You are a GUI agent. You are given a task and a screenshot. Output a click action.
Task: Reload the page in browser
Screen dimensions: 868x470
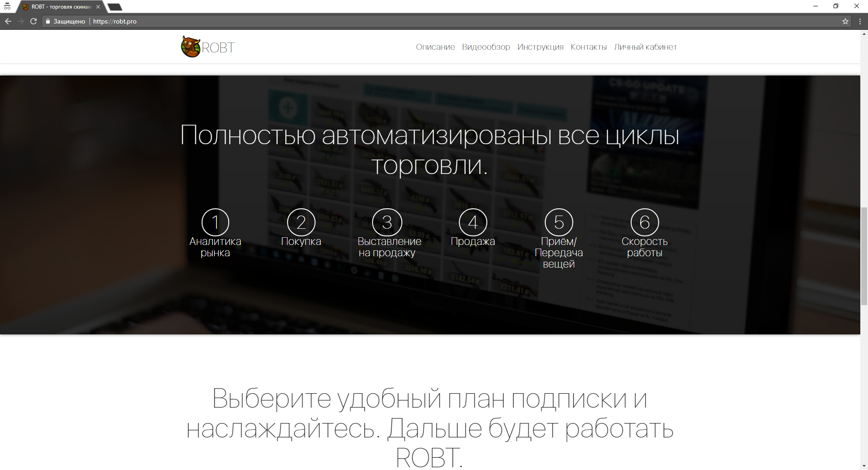(x=33, y=21)
